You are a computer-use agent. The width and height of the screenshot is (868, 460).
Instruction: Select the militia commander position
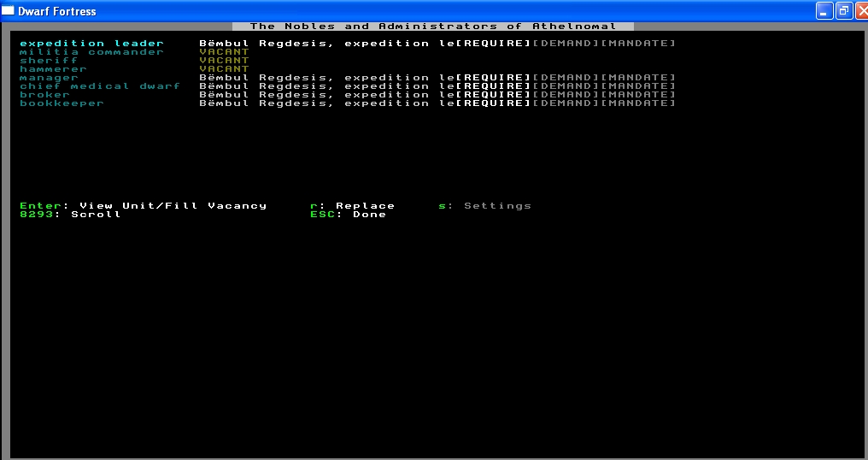point(92,52)
